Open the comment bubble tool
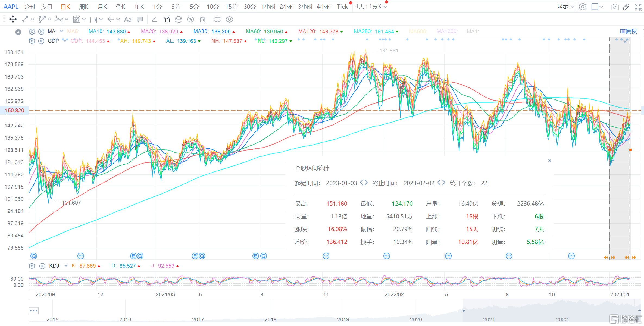Image resolution: width=644 pixels, height=326 pixels. click(140, 19)
